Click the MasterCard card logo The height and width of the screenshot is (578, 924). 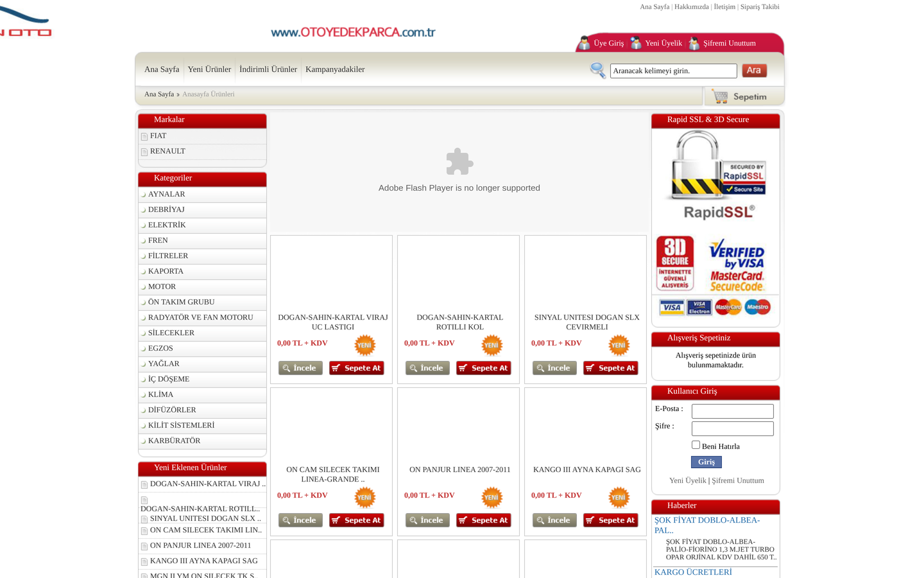coord(728,307)
